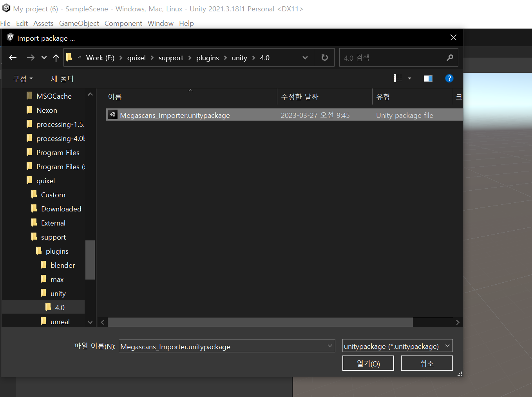Open Unity Assets menu

(x=43, y=23)
